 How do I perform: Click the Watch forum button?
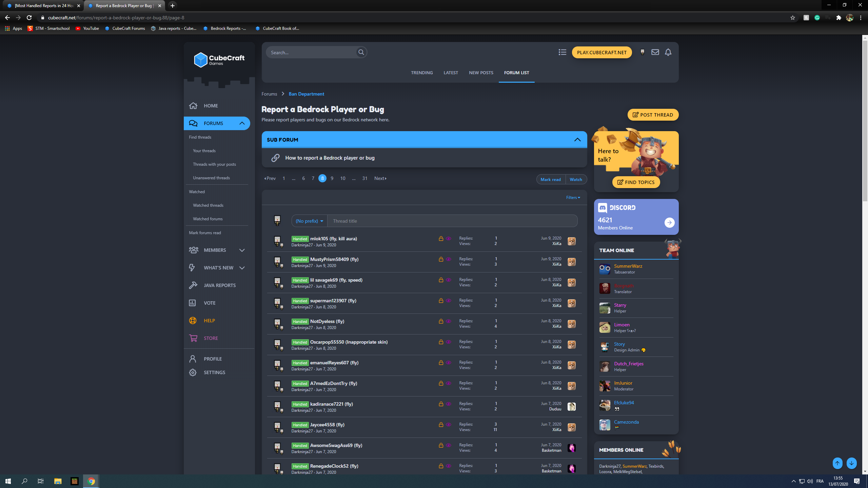(x=576, y=179)
